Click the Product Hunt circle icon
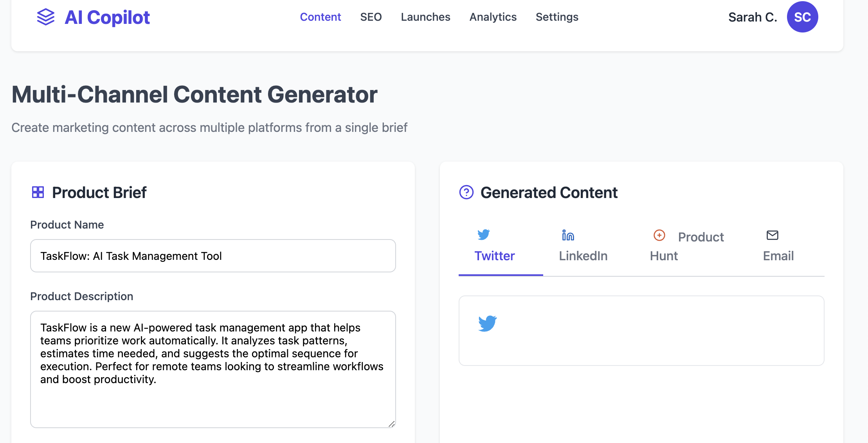 659,235
